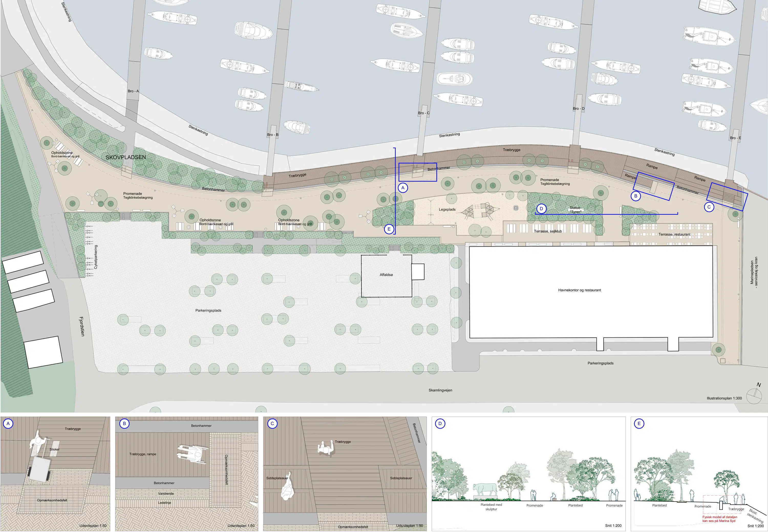Click the Bro - C pier label
Screen dimensions: 768x532
424,113
